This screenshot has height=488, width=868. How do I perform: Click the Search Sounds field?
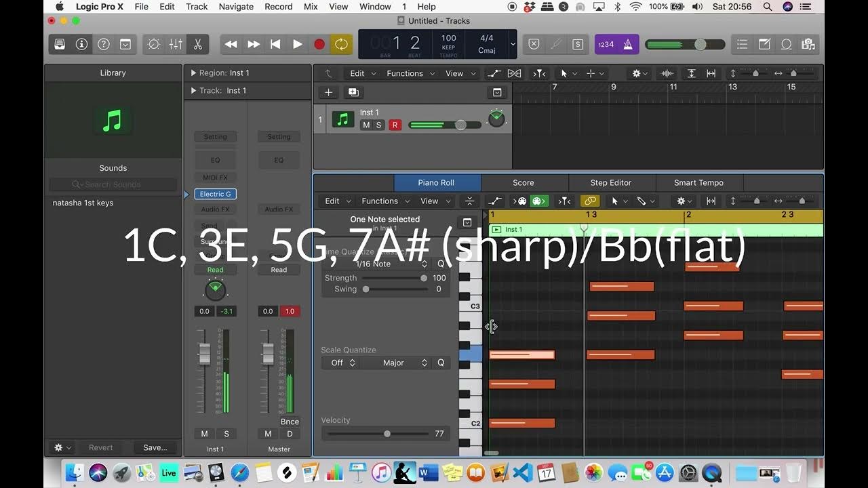tap(113, 184)
